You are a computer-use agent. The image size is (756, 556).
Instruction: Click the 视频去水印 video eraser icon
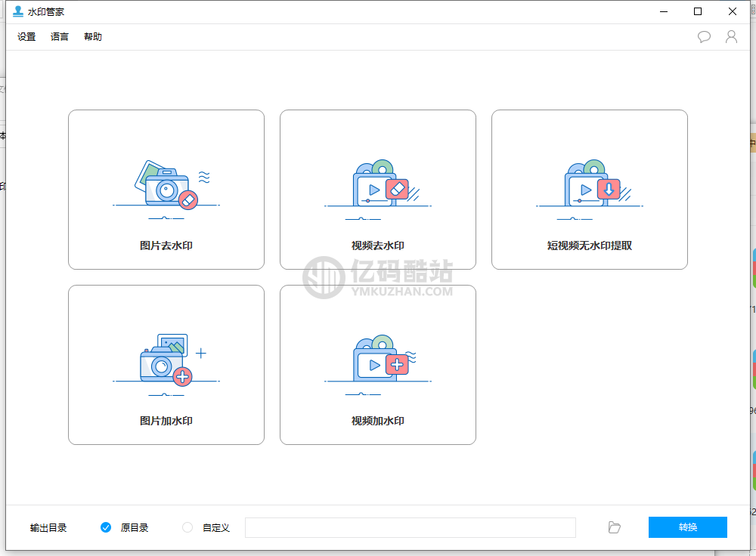pos(378,185)
